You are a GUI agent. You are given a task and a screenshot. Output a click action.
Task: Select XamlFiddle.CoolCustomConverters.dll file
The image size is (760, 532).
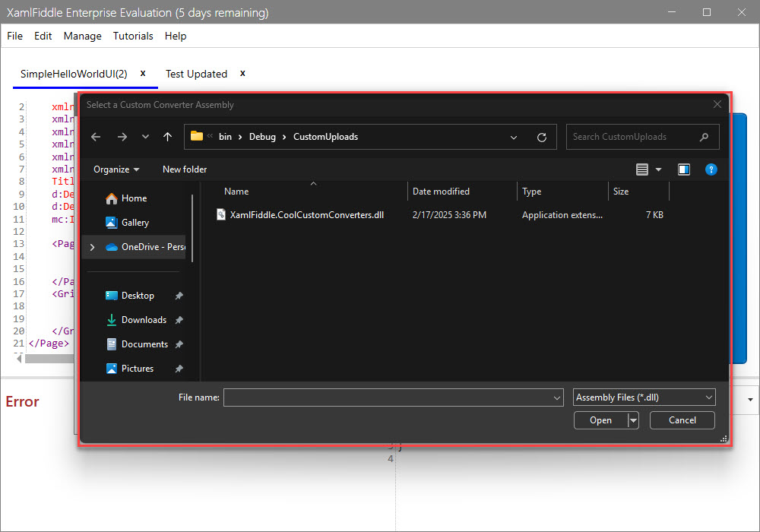coord(307,215)
